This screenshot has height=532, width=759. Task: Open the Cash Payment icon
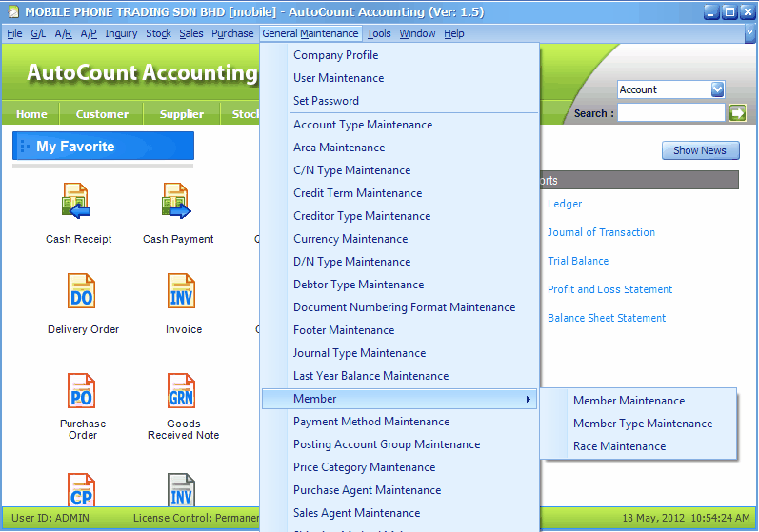pos(177,201)
